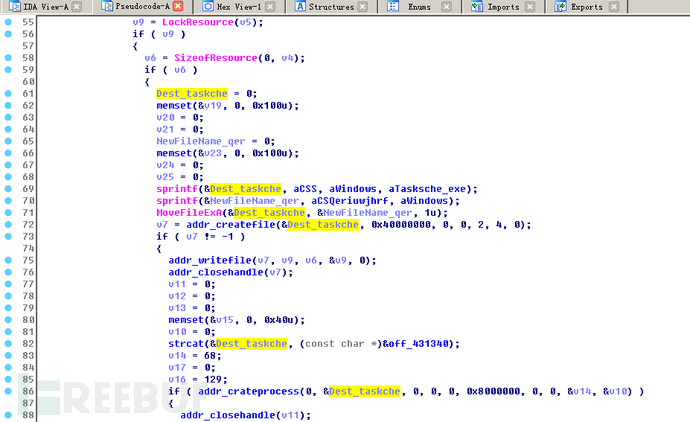Click the IDA View-A tab icon
Screen dimensions: 690x422
tap(15, 6)
